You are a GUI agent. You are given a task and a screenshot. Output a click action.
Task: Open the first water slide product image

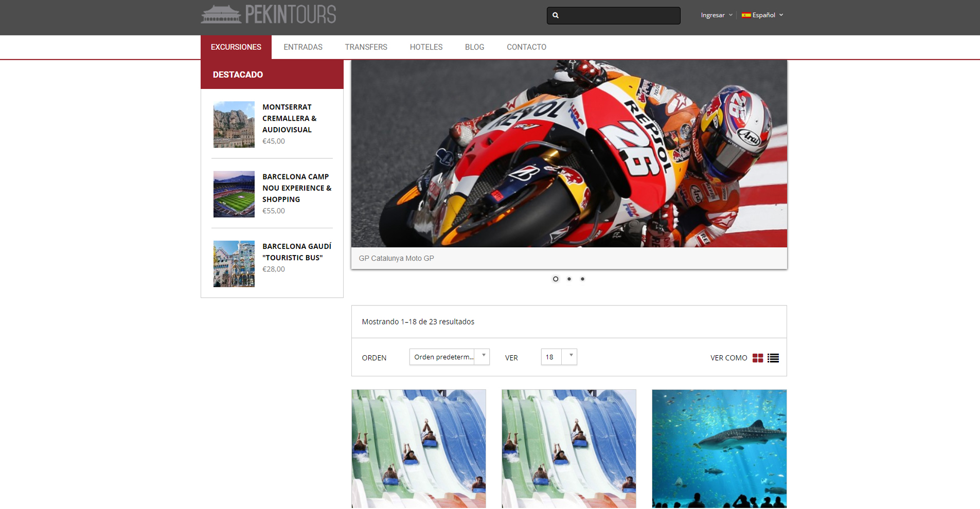tap(419, 449)
